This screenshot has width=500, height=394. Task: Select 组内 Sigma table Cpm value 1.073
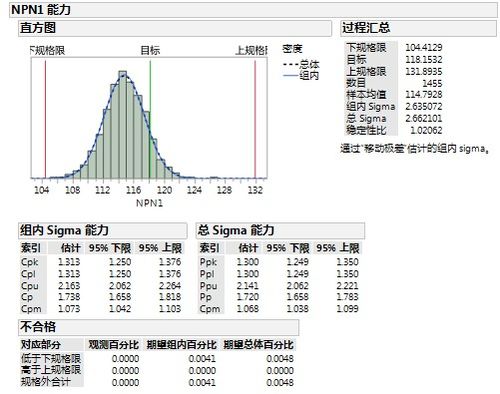[69, 309]
